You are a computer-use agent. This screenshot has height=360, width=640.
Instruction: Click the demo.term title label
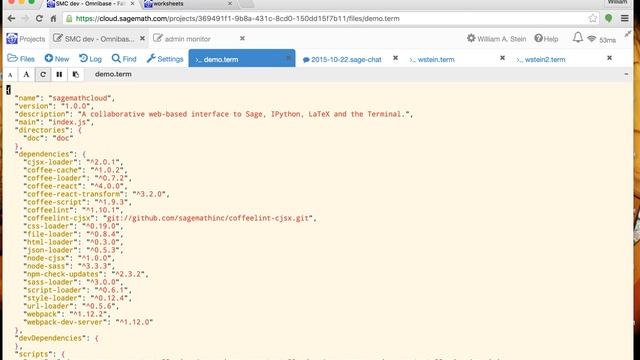pyautogui.click(x=113, y=74)
